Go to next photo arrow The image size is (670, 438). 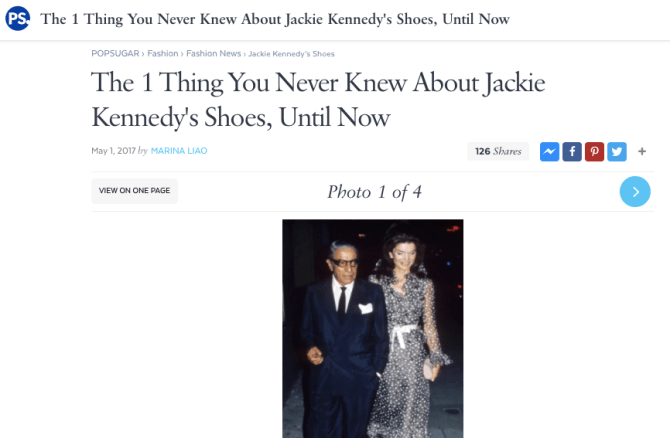point(635,191)
